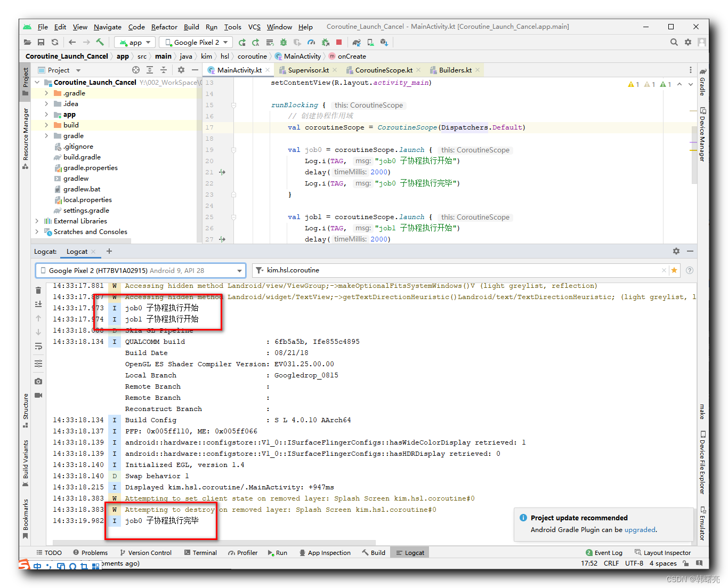Expand External Libraries node
This screenshot has width=728, height=588.
[37, 221]
